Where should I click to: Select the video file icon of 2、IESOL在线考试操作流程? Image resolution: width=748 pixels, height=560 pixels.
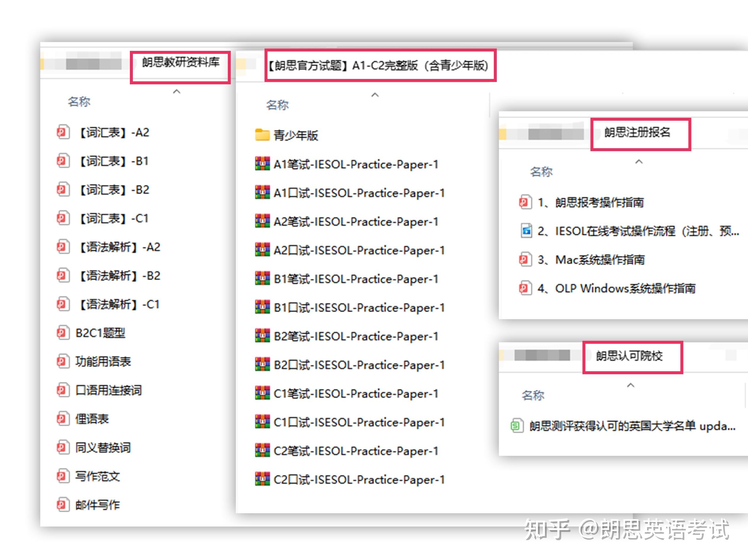tap(526, 231)
